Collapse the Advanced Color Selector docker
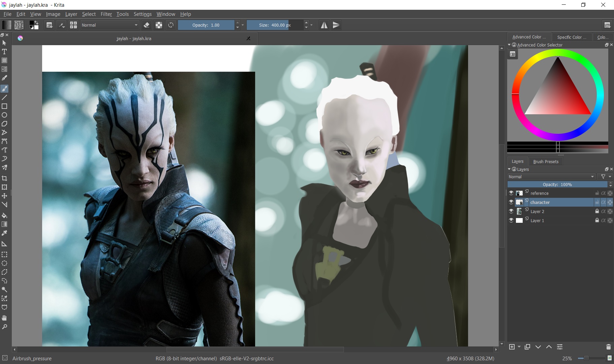 [510, 45]
